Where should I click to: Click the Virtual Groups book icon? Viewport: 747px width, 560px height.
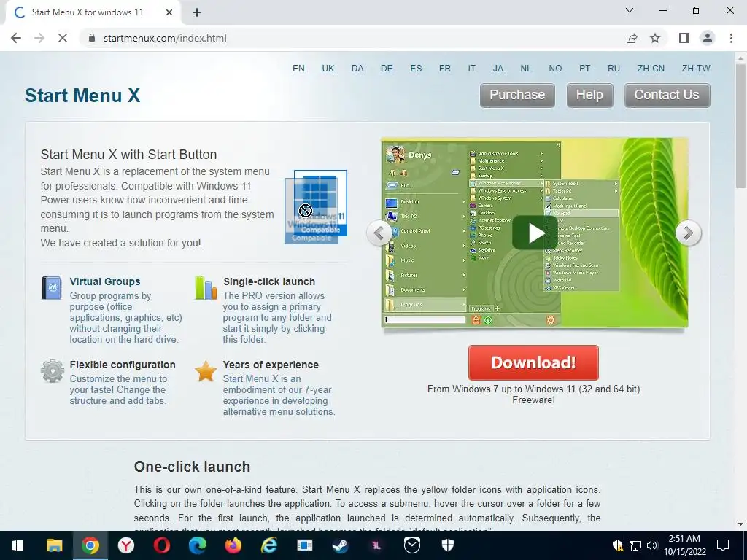point(52,287)
